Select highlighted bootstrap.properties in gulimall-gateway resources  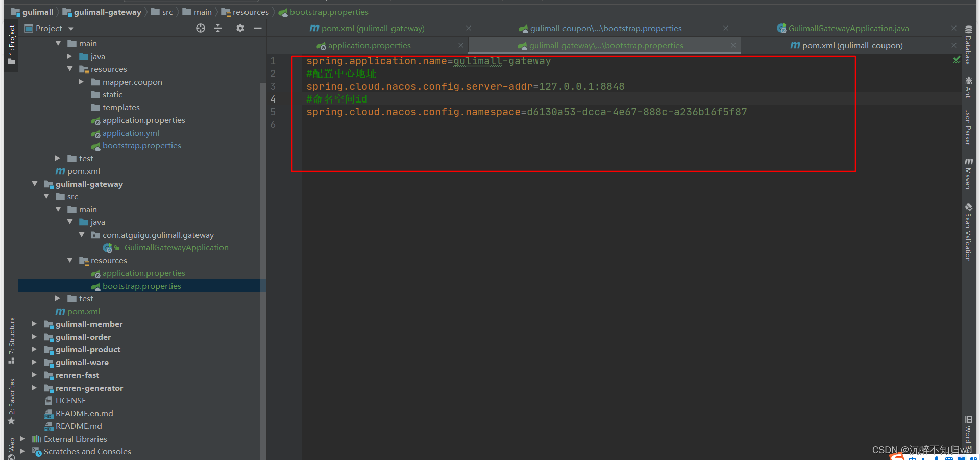(x=141, y=286)
